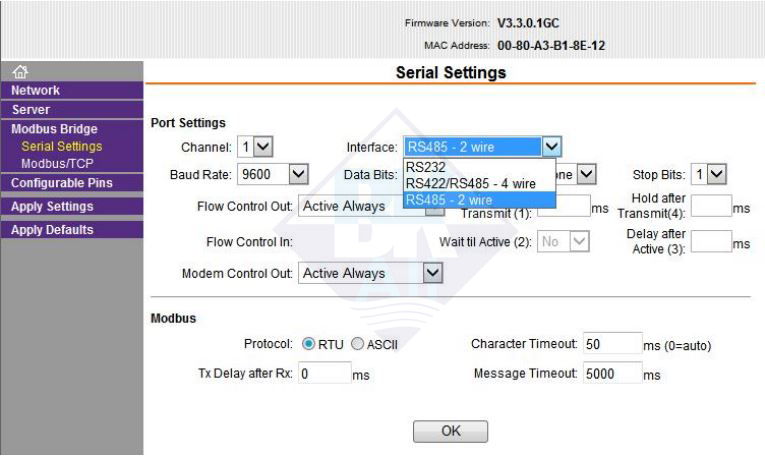
Task: Open the Network menu item
Action: (x=72, y=90)
